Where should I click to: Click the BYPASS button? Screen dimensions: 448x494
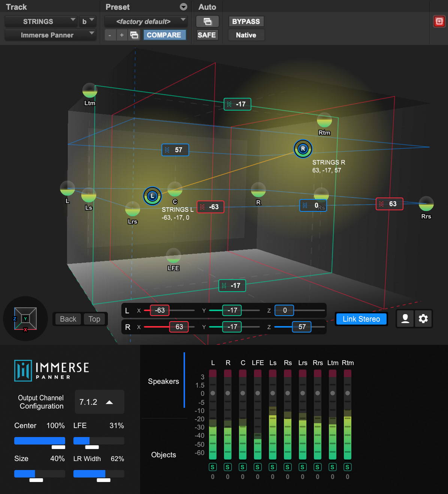[246, 21]
